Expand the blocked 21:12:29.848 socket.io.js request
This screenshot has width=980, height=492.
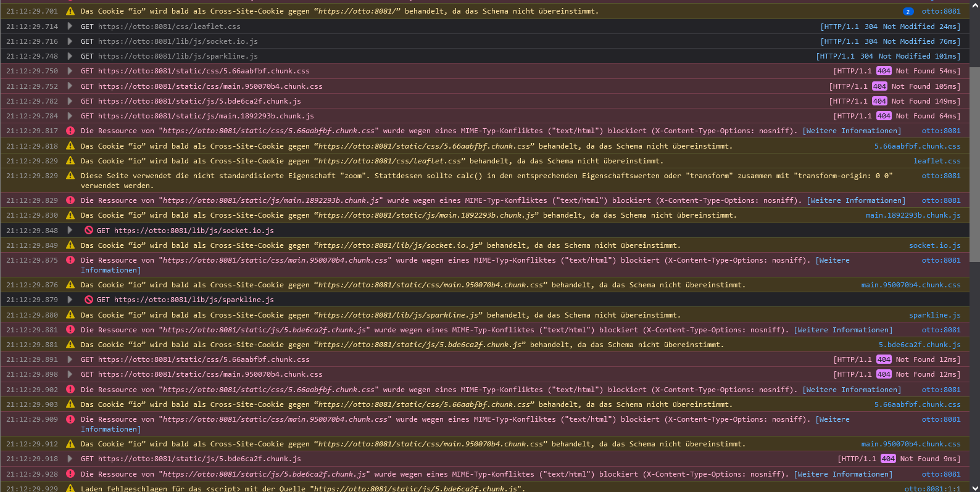point(70,231)
